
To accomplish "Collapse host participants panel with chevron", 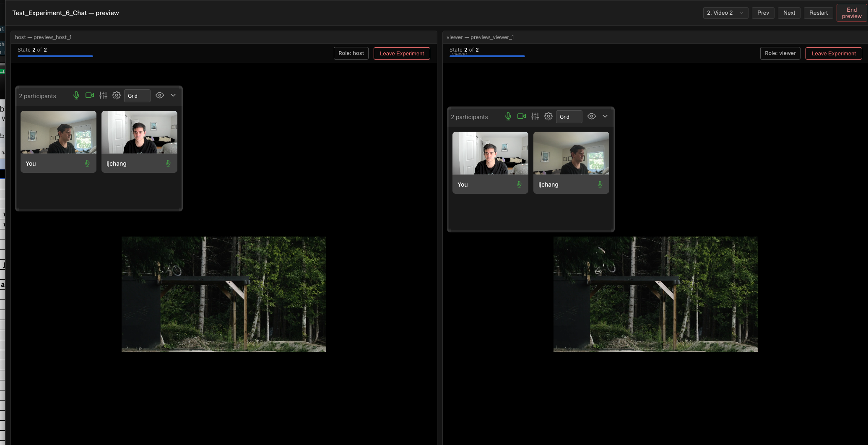I will [x=173, y=95].
